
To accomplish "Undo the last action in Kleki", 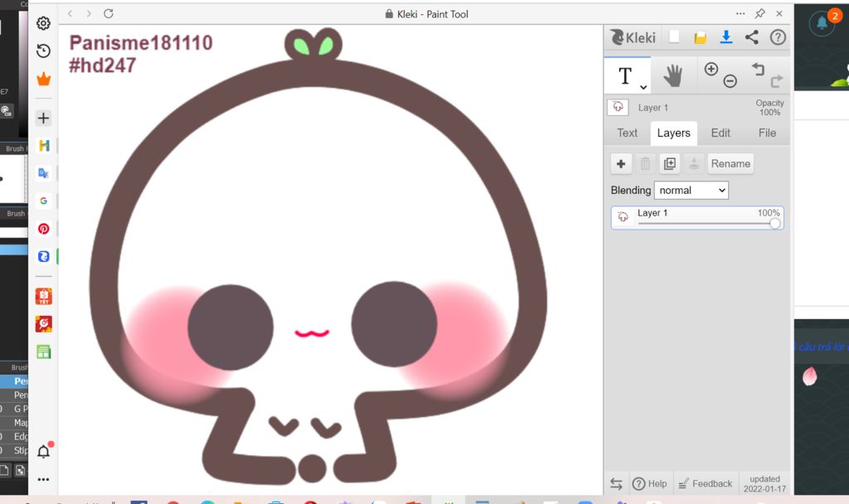I will pyautogui.click(x=758, y=69).
